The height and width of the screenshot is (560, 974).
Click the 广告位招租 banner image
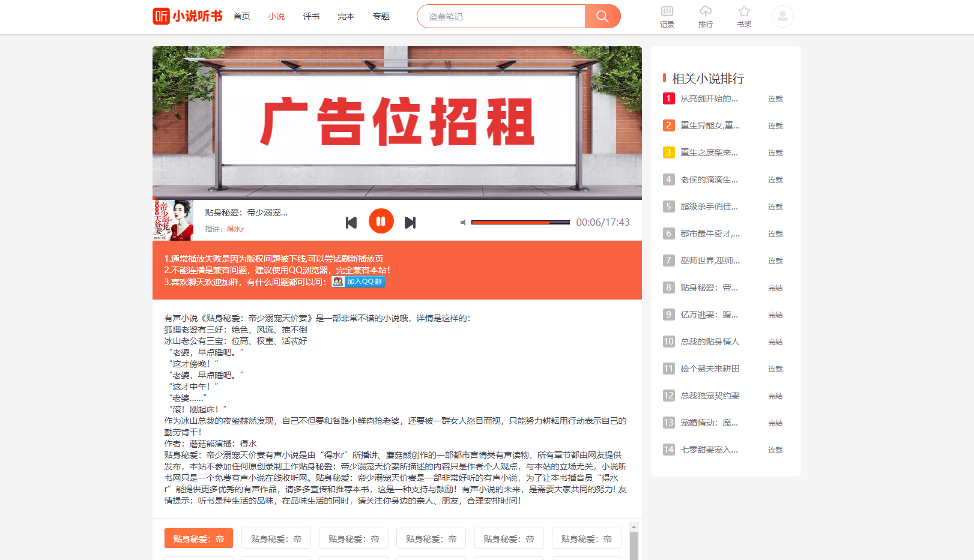397,122
